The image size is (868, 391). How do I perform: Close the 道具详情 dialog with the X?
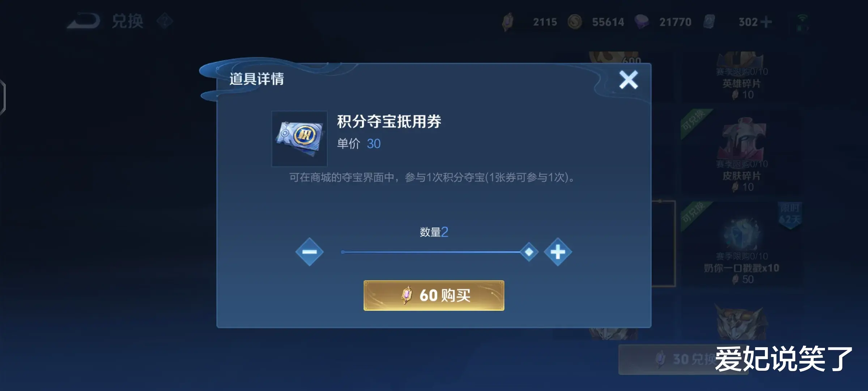pyautogui.click(x=628, y=80)
